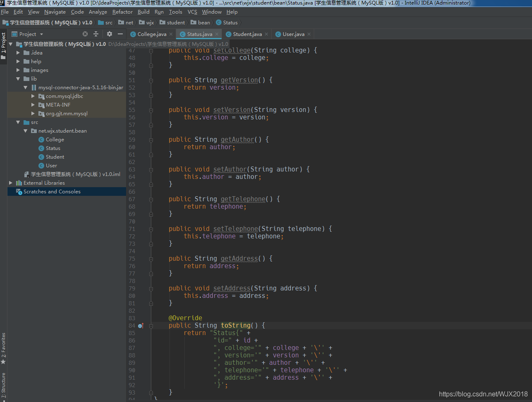Expand the help folder
The width and height of the screenshot is (532, 402).
(18, 62)
